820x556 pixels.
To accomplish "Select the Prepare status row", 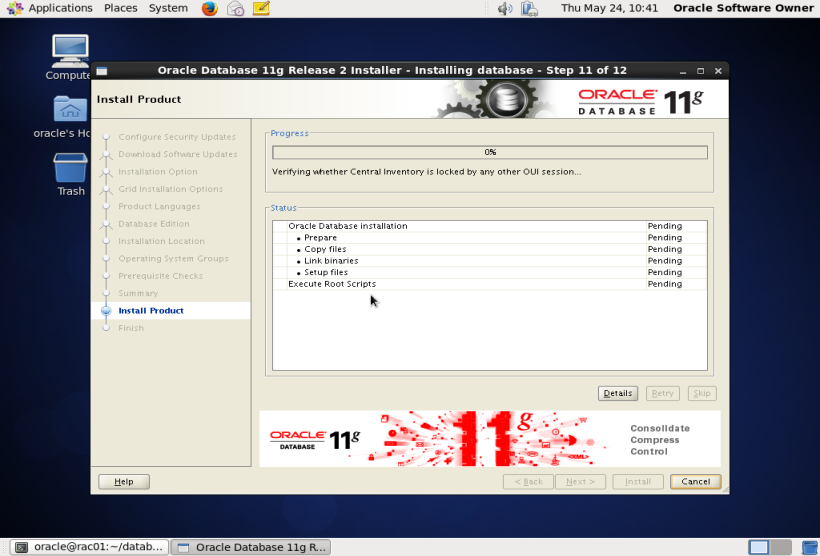I will pyautogui.click(x=489, y=237).
